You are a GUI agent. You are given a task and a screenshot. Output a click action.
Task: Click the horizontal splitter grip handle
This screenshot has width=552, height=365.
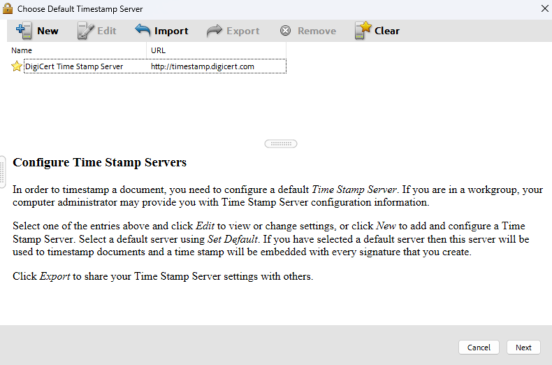[281, 144]
